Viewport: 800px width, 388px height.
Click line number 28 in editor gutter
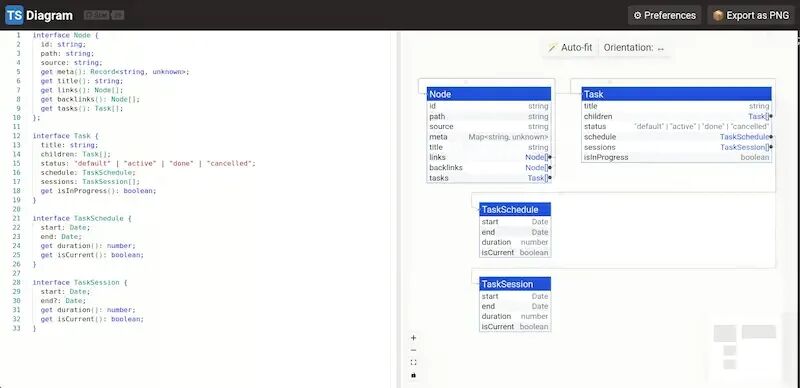18,282
